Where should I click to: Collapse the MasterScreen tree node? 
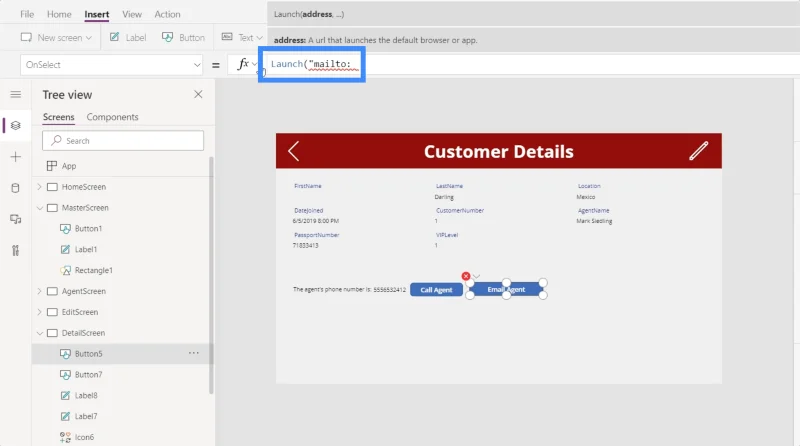[x=39, y=208]
